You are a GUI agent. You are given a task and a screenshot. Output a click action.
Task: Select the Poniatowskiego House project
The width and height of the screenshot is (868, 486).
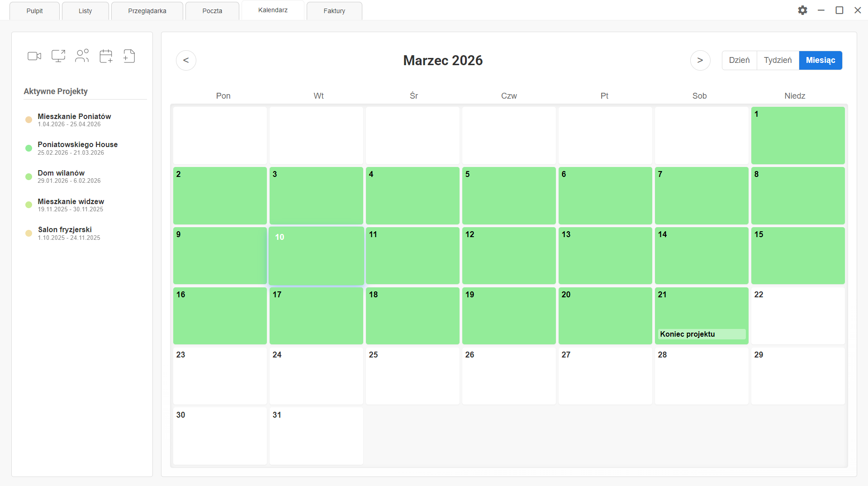[x=77, y=145]
